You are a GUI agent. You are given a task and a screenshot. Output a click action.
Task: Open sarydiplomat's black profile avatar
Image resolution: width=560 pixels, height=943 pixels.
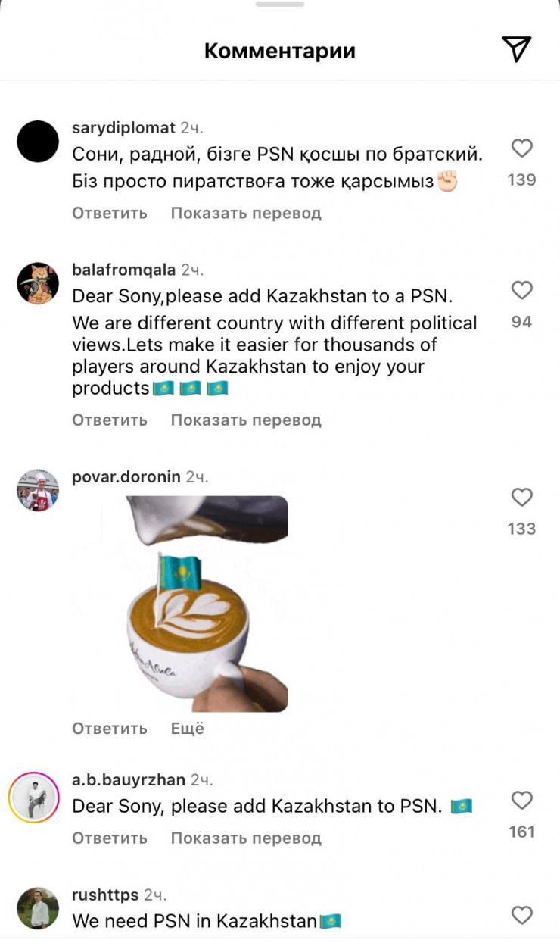click(x=38, y=142)
